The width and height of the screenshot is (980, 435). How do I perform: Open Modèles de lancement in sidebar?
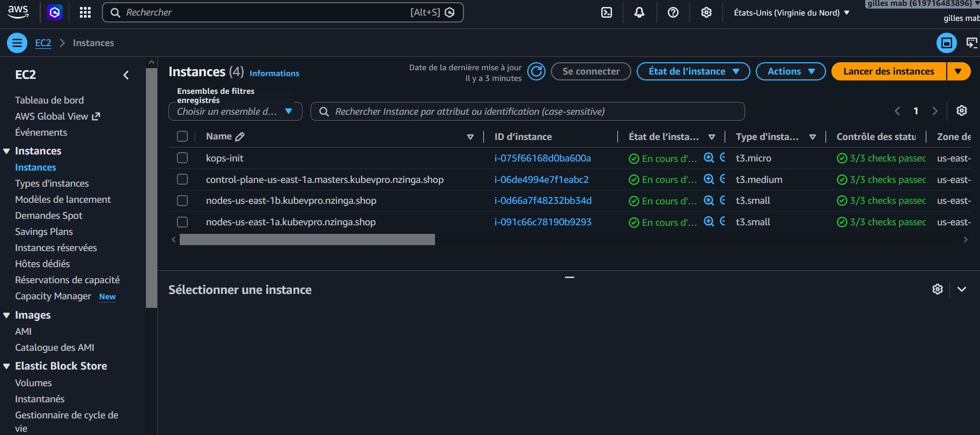[x=63, y=200]
